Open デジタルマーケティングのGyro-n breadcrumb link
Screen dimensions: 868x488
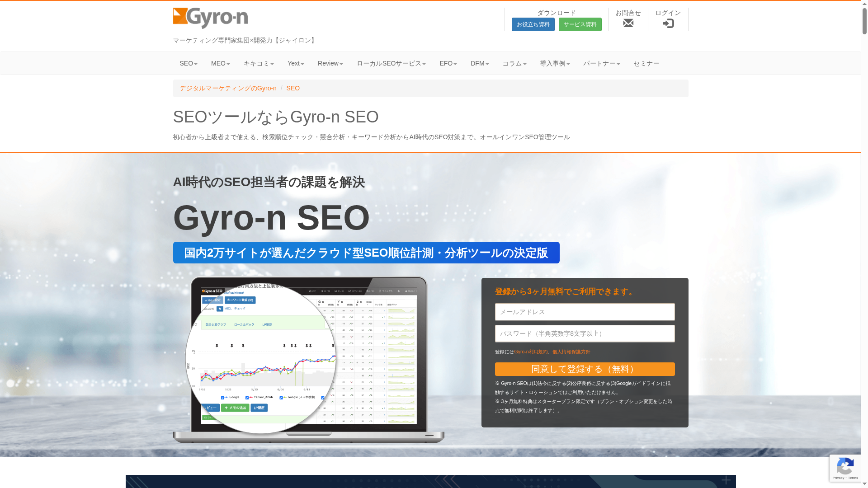(x=228, y=88)
